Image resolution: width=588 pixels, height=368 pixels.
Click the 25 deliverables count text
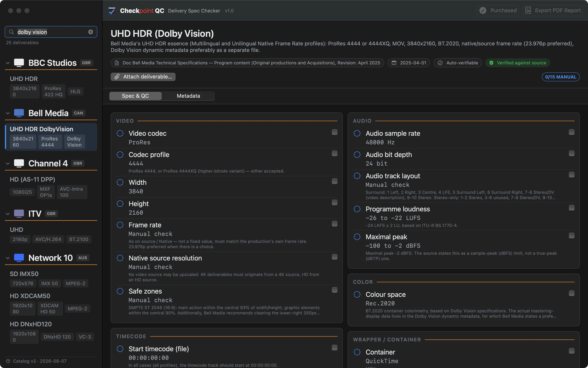[x=22, y=43]
